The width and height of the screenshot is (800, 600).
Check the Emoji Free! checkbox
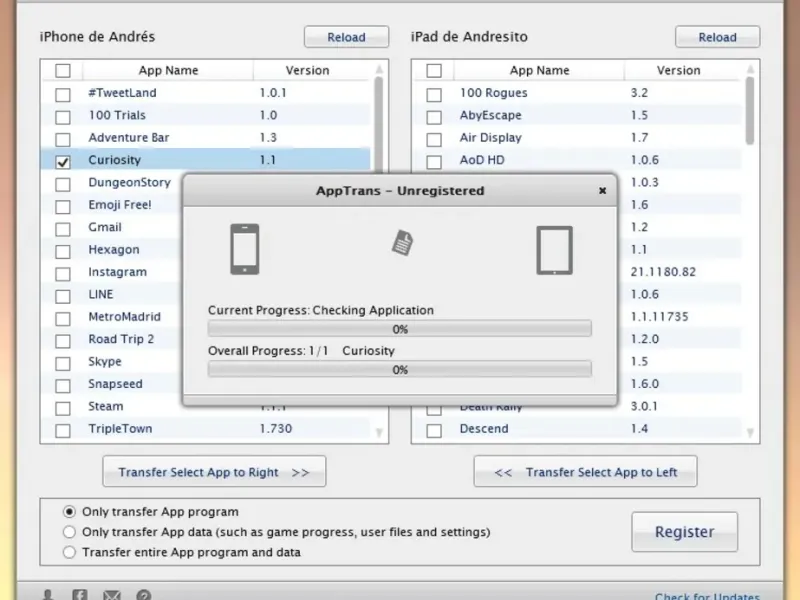63,207
